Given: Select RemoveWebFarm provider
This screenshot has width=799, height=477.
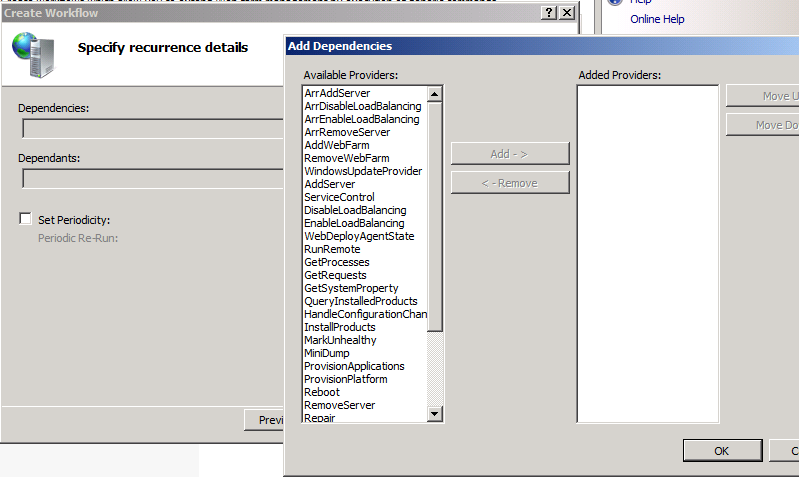Looking at the screenshot, I should tap(347, 158).
